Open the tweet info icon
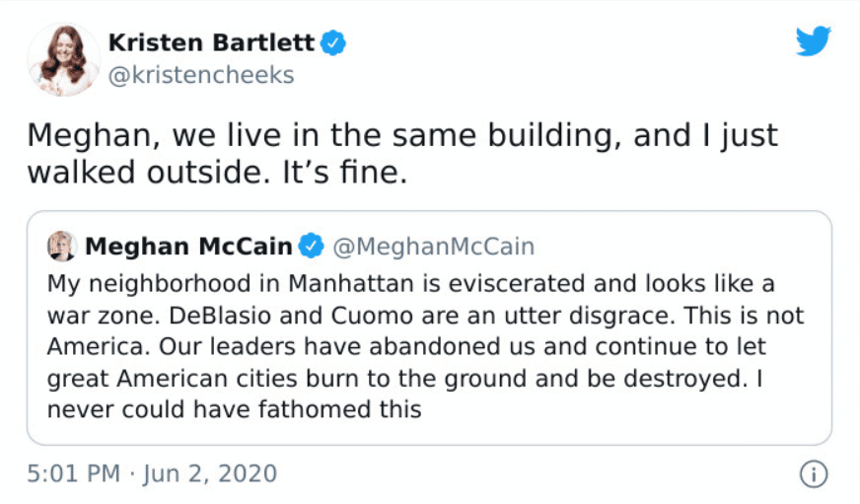860x504 pixels. 814,474
